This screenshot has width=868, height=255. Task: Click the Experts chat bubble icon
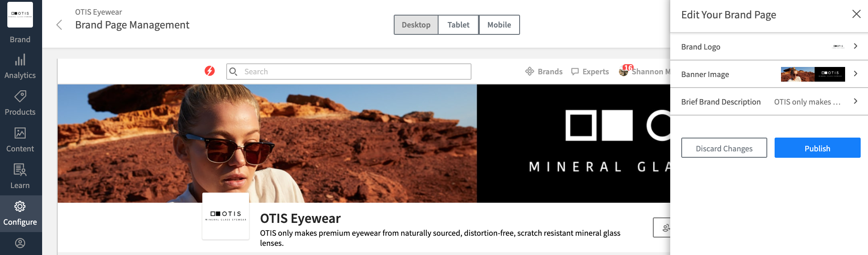(575, 72)
